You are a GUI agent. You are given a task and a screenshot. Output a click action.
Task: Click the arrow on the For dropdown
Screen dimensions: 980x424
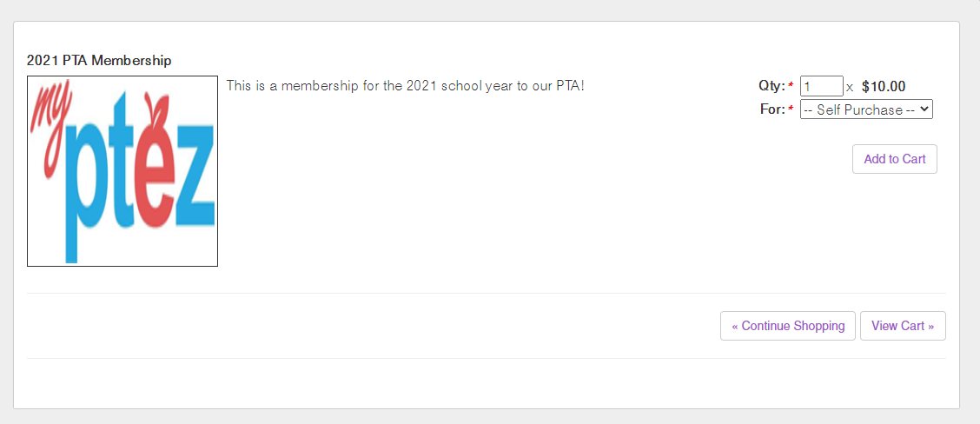point(924,110)
